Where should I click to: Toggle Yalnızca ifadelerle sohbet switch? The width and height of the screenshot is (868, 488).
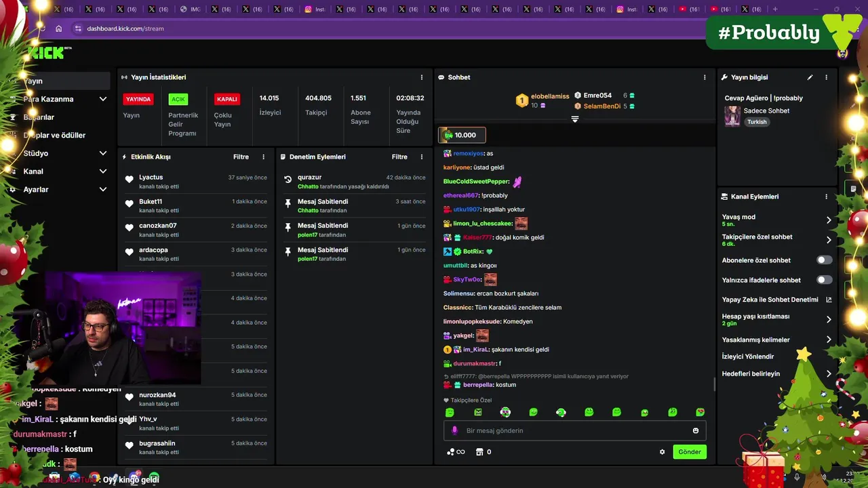pyautogui.click(x=825, y=280)
